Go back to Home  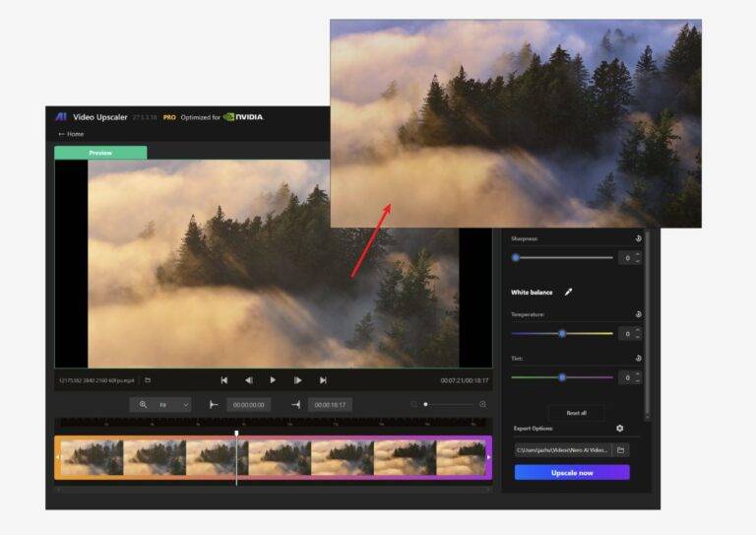coord(71,134)
